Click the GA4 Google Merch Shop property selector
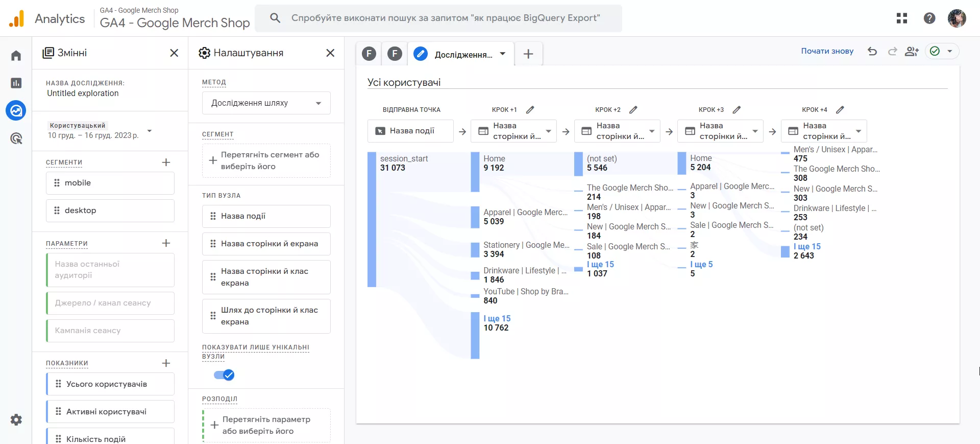The height and width of the screenshot is (444, 980). (175, 18)
